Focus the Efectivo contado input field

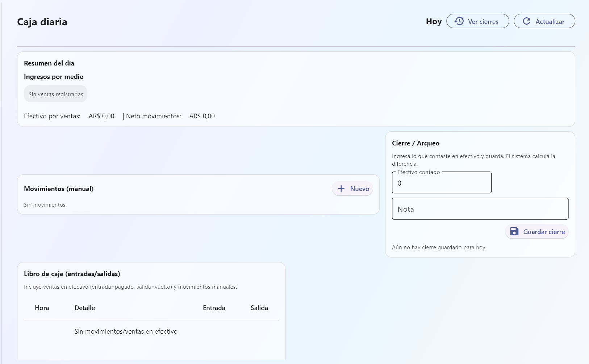coord(441,183)
